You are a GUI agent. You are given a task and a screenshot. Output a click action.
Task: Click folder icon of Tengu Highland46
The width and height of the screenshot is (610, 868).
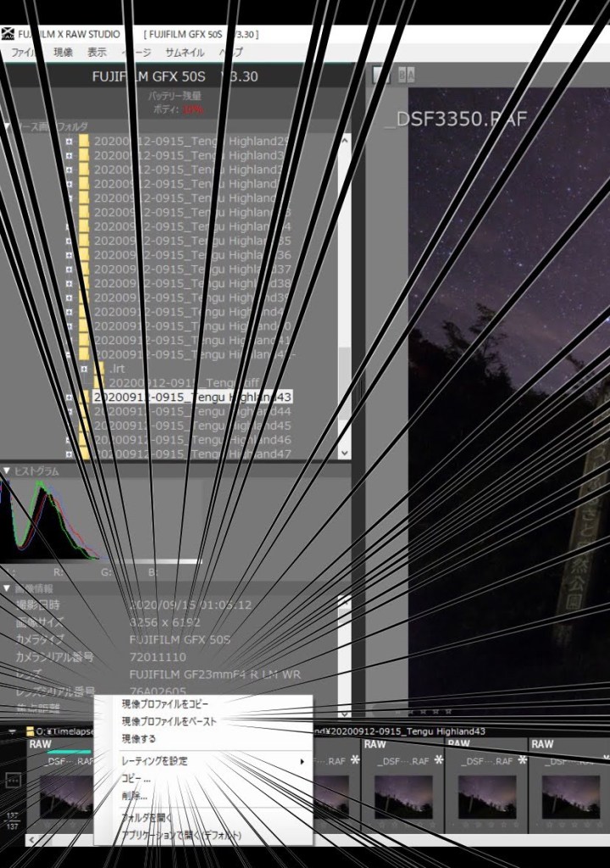pos(84,440)
